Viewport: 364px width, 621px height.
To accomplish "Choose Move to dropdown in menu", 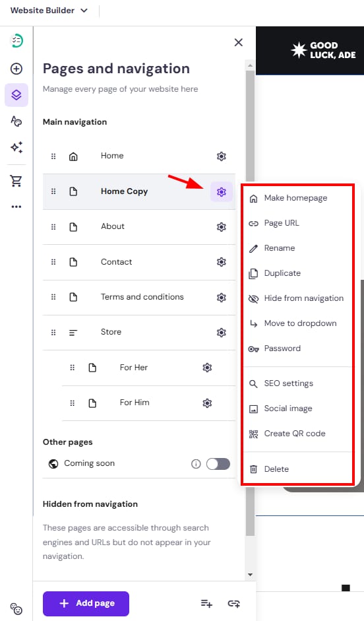I will click(x=296, y=323).
